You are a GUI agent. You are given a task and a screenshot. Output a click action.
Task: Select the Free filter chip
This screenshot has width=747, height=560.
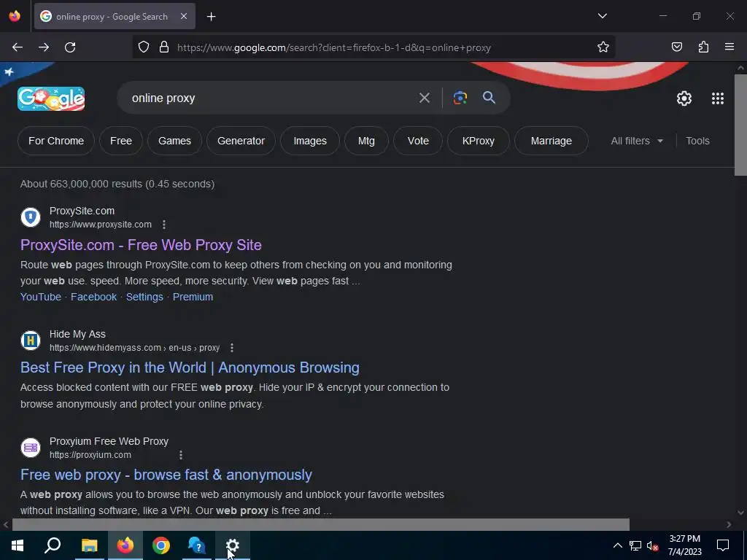click(121, 141)
